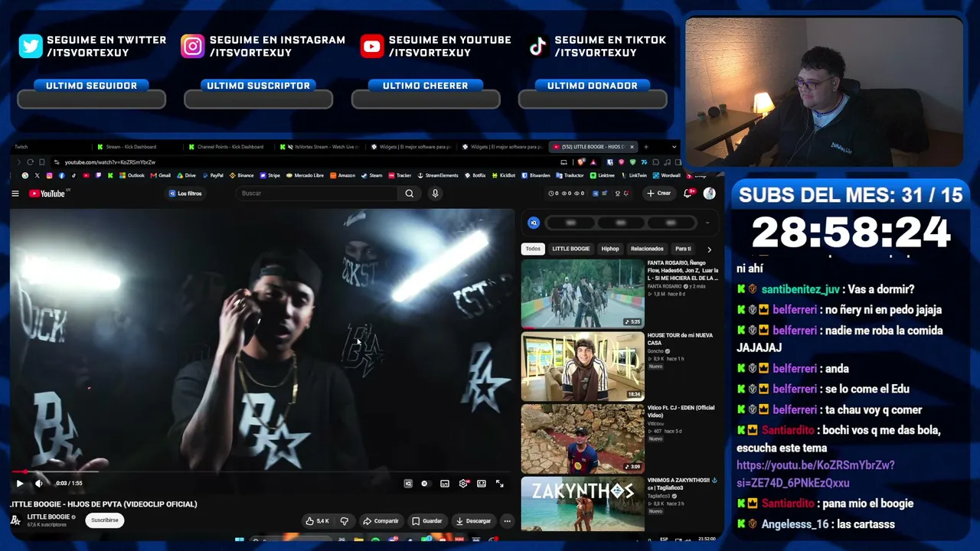
Task: Open a new browser tab
Action: point(646,147)
